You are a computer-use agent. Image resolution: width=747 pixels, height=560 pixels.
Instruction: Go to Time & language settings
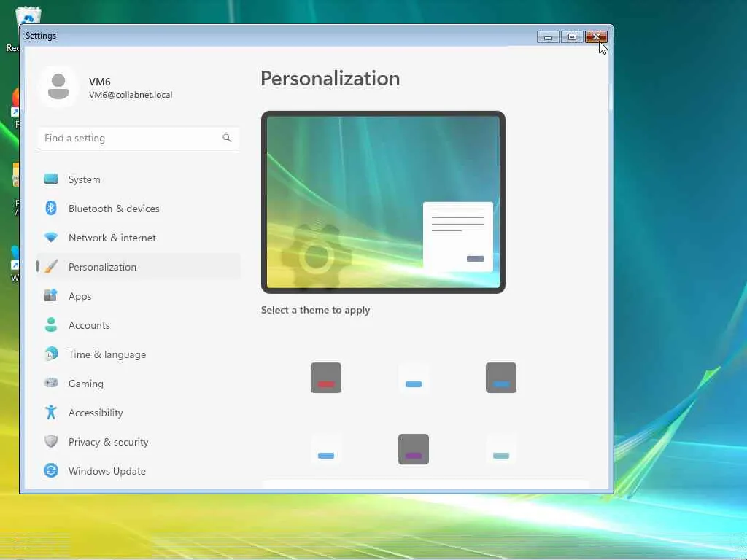[138, 354]
